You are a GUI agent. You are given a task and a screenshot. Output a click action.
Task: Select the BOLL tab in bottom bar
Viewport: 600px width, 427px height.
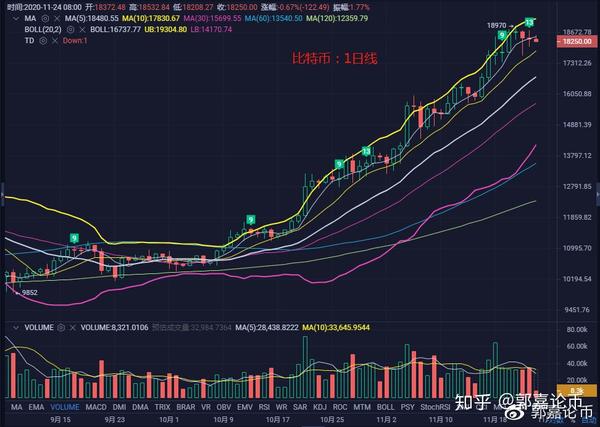click(385, 407)
